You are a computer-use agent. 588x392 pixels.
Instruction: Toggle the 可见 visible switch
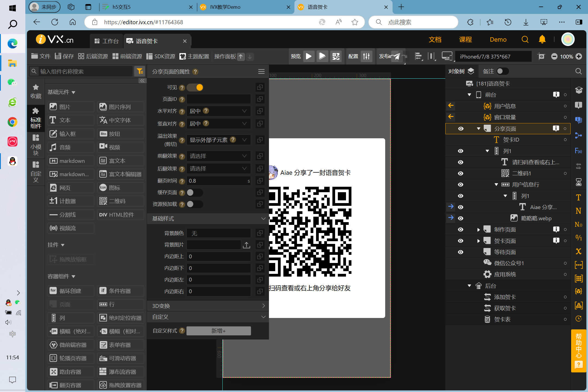(x=195, y=87)
